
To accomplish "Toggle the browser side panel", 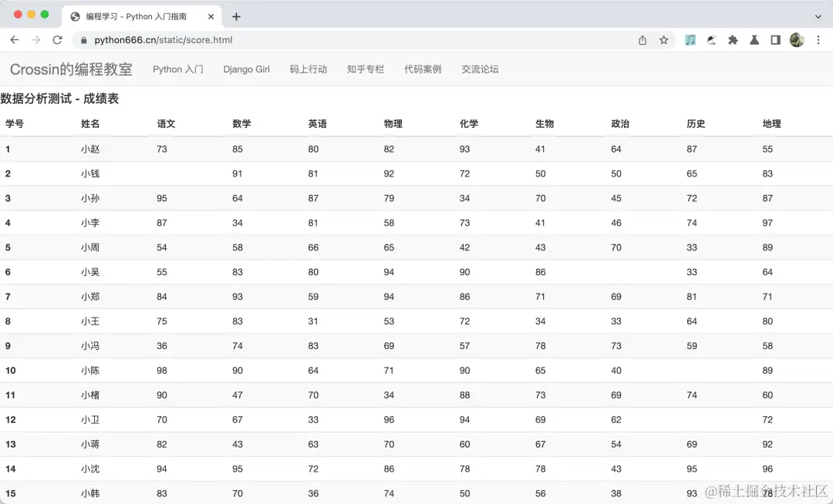I will point(776,40).
